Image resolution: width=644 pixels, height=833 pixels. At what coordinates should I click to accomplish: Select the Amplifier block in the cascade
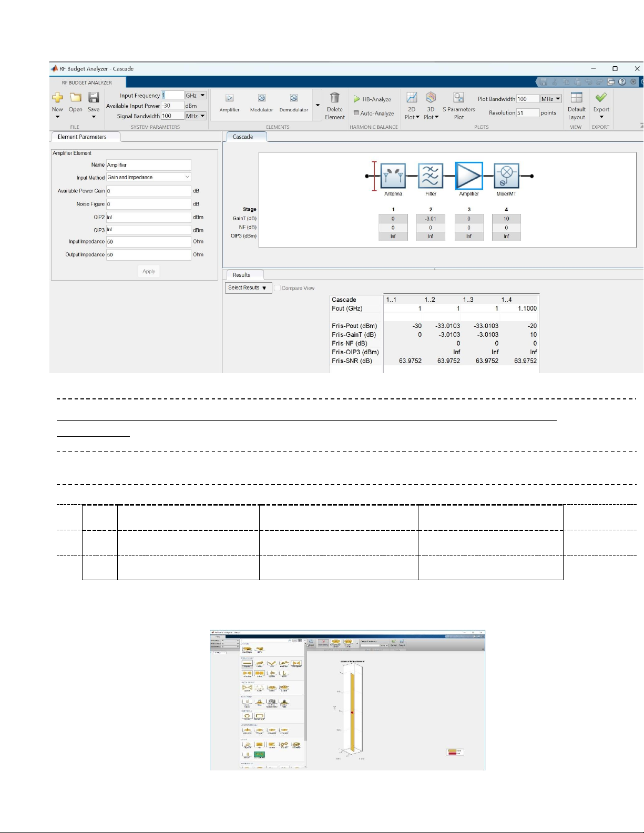[469, 176]
